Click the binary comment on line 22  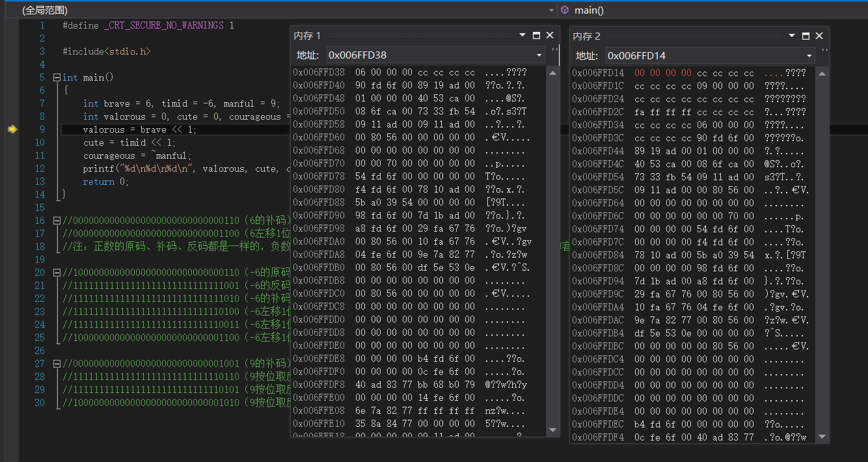[x=176, y=299]
